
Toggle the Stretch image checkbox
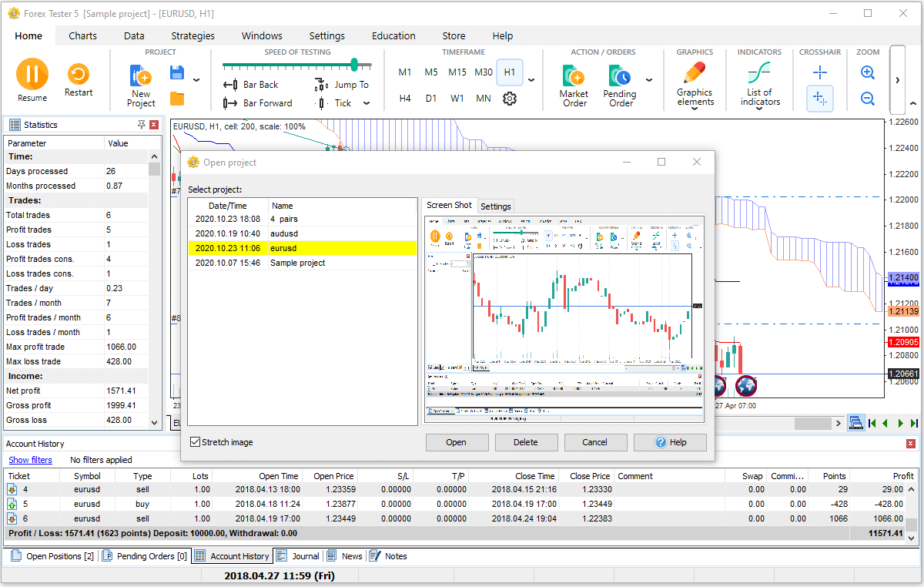pyautogui.click(x=196, y=442)
